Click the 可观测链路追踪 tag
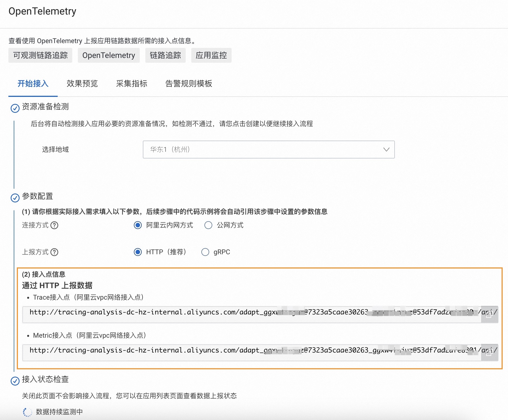The width and height of the screenshot is (508, 420). click(x=40, y=55)
